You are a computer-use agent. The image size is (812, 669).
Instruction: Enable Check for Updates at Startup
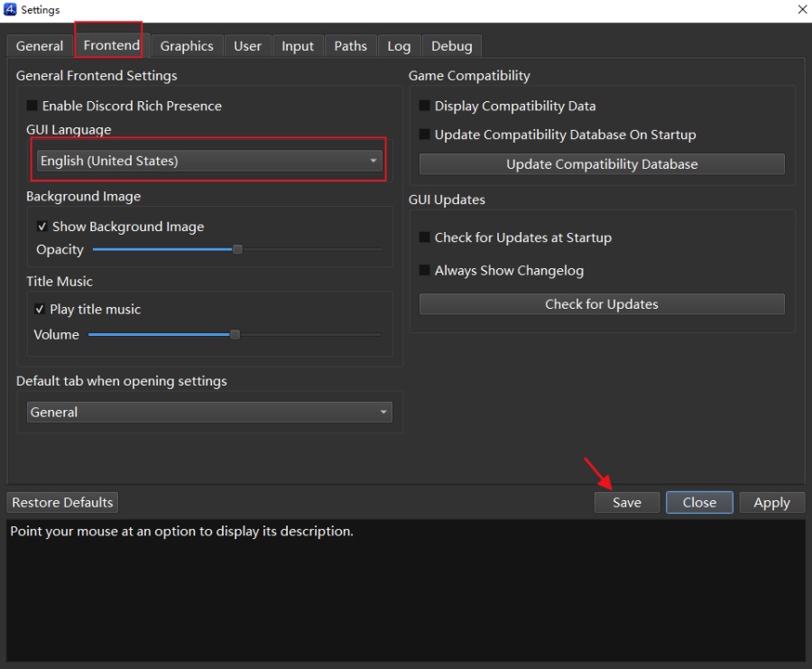click(x=424, y=237)
